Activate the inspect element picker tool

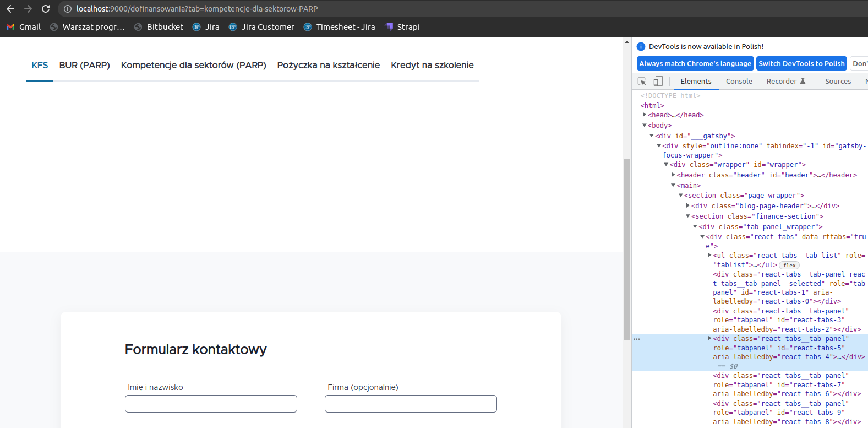(642, 82)
